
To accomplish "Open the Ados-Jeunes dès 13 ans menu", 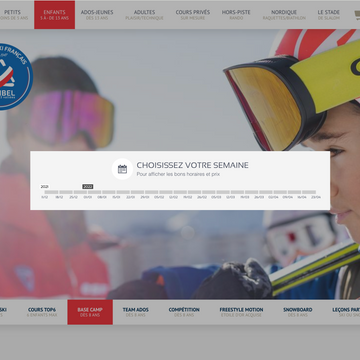I will (97, 15).
